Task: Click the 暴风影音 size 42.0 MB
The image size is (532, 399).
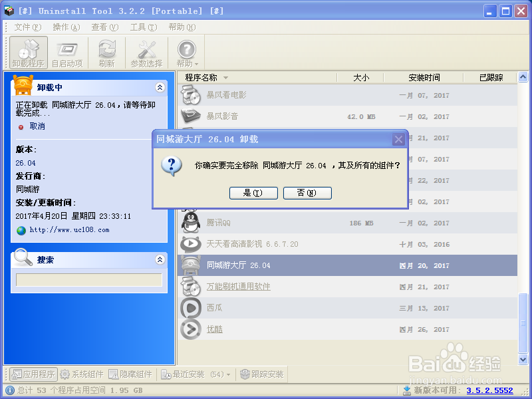Action: 361,117
